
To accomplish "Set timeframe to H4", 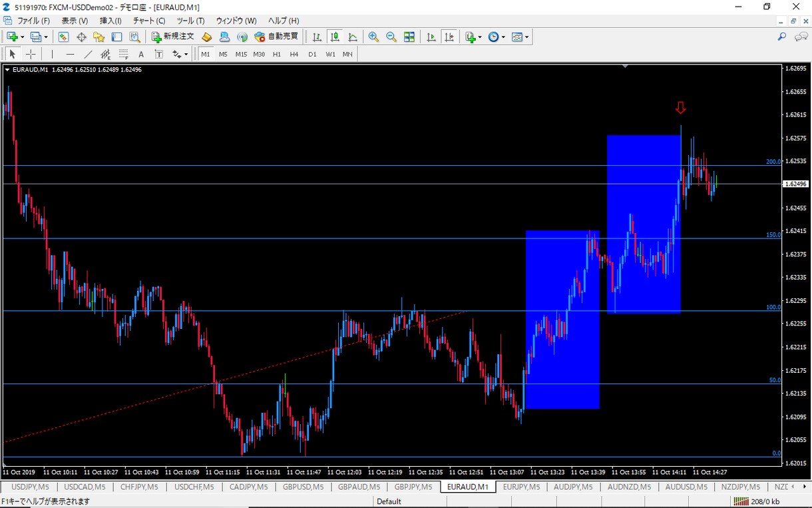I will 294,54.
